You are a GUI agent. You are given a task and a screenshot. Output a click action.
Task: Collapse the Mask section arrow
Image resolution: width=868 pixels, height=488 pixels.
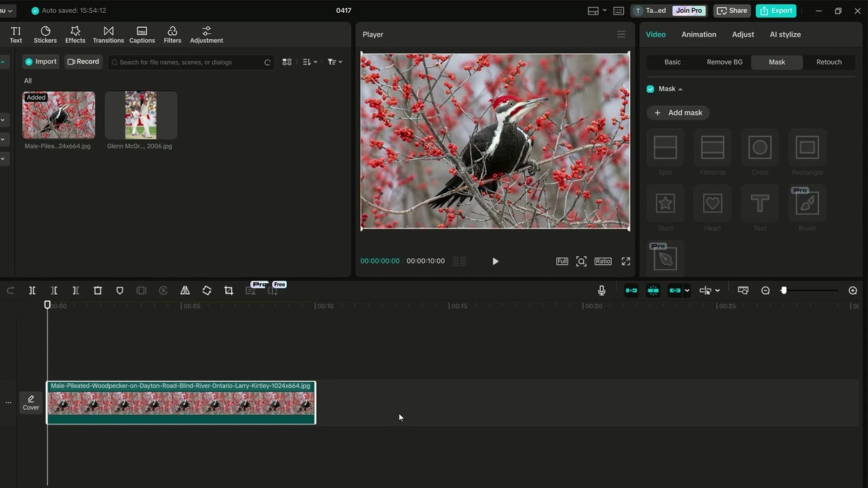click(x=680, y=89)
